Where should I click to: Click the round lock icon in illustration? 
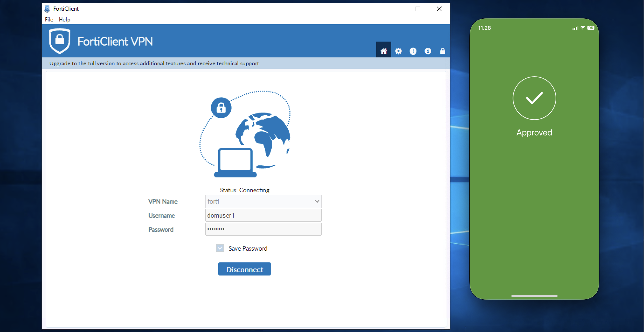[x=221, y=108]
